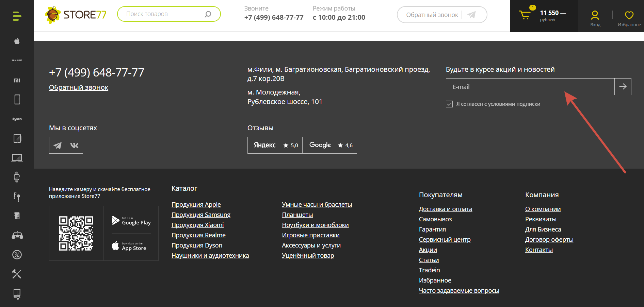Open earphones category sidebar icon
This screenshot has width=644, height=307.
[x=17, y=197]
